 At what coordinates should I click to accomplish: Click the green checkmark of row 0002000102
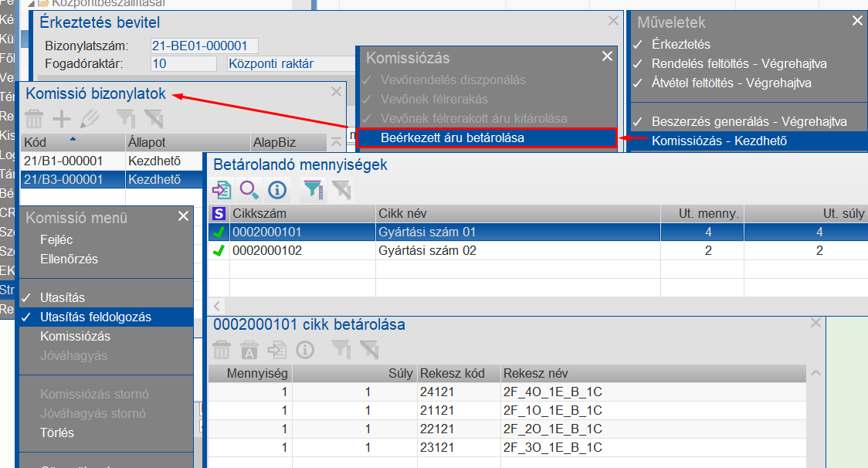(x=219, y=251)
